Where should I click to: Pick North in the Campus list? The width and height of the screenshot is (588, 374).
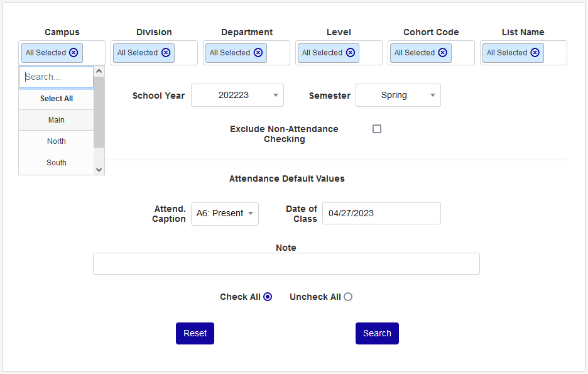click(x=57, y=141)
